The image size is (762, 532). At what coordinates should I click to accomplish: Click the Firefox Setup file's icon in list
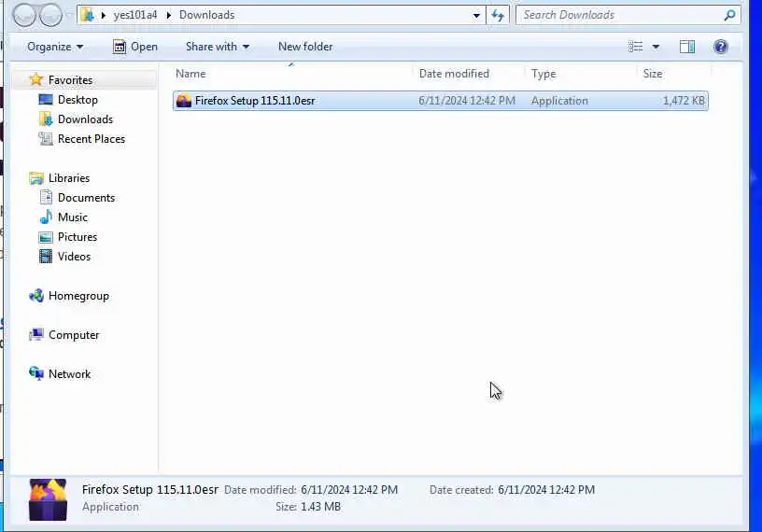point(184,101)
